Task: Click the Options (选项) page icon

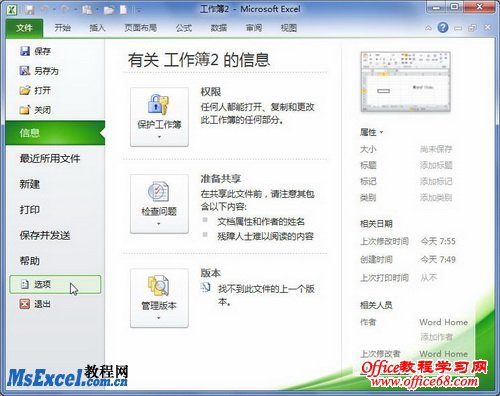Action: pyautogui.click(x=25, y=284)
